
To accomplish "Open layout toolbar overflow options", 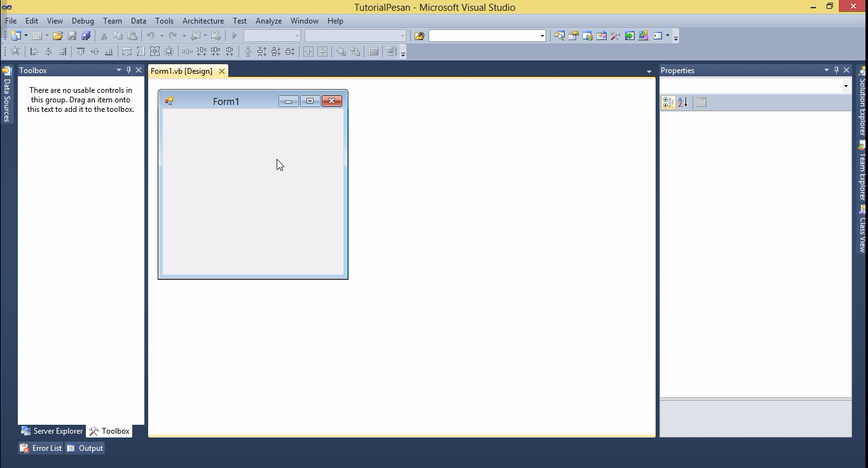I will pyautogui.click(x=403, y=53).
